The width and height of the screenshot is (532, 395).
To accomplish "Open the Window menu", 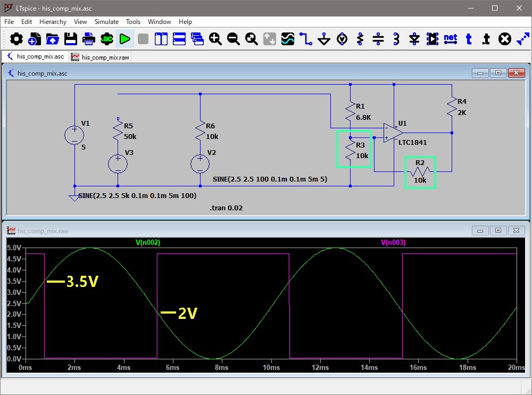I will coord(160,22).
